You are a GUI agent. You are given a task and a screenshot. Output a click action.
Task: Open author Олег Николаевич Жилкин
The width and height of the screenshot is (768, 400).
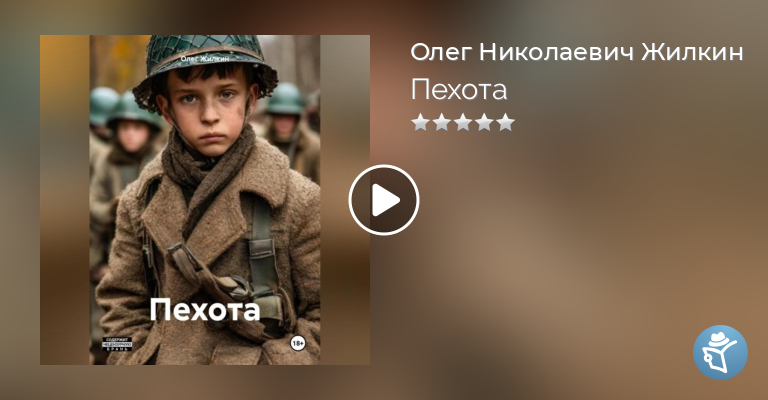[x=576, y=52]
